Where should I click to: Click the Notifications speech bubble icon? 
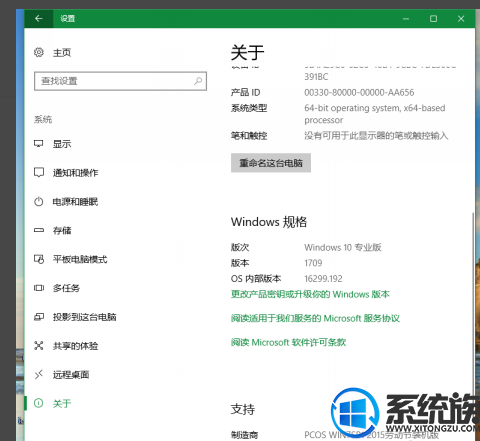click(39, 173)
